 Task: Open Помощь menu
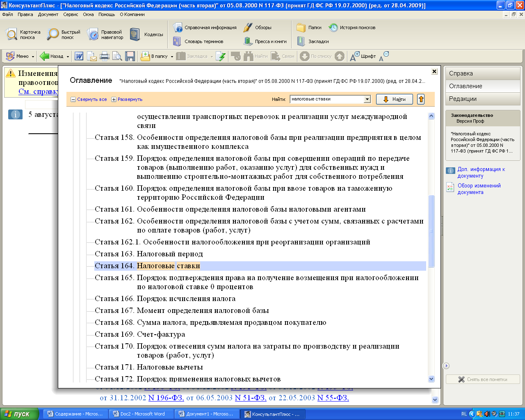pyautogui.click(x=107, y=14)
